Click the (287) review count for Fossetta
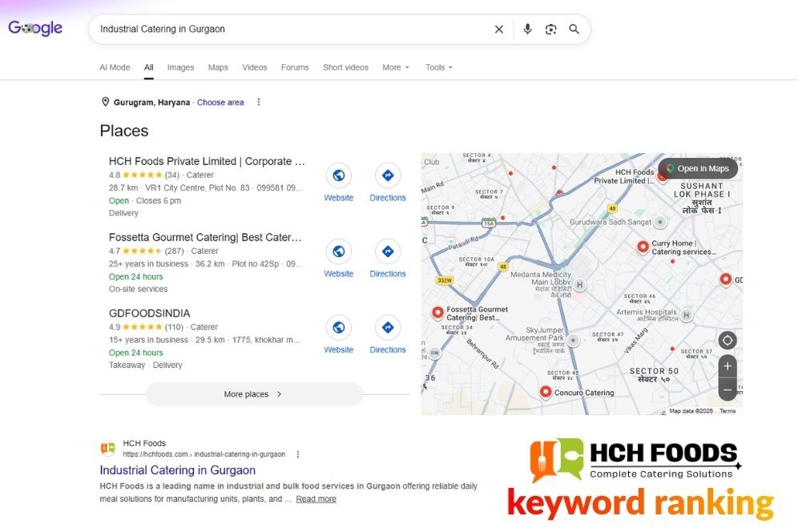The height and width of the screenshot is (532, 798). [x=175, y=251]
